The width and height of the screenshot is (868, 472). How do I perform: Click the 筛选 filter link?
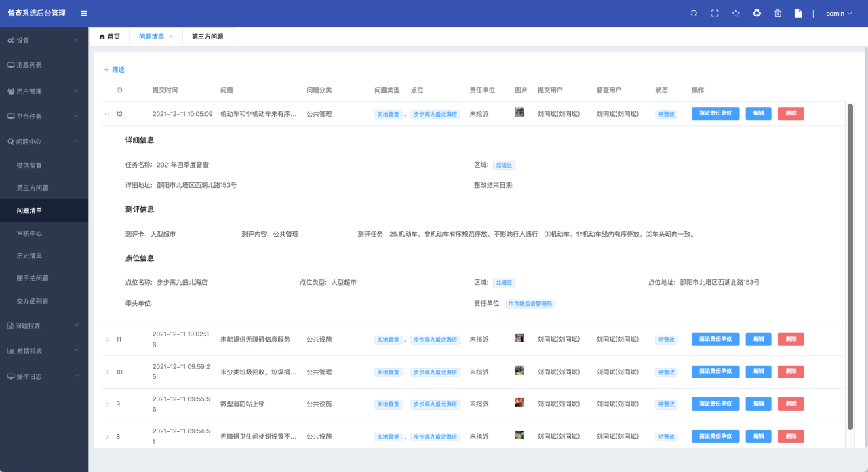point(114,70)
